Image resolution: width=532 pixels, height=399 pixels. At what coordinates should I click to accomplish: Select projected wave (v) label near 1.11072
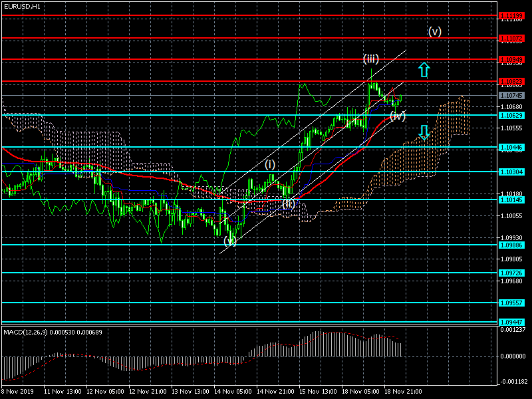click(x=435, y=31)
